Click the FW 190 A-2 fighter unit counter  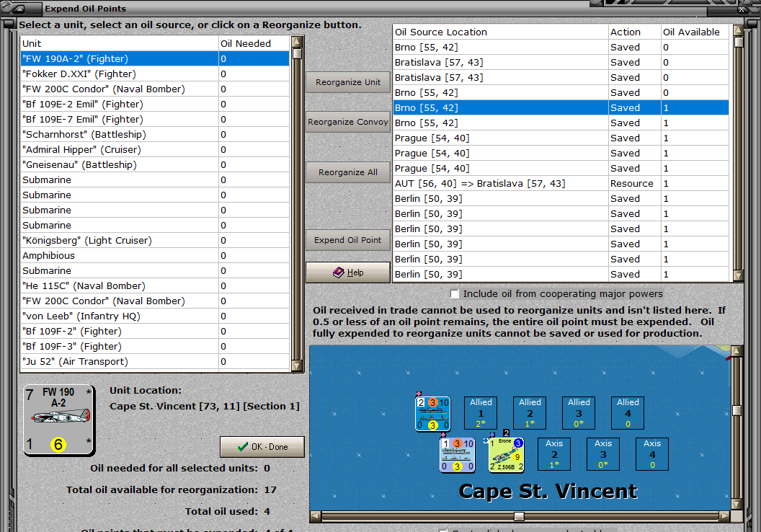[59, 420]
